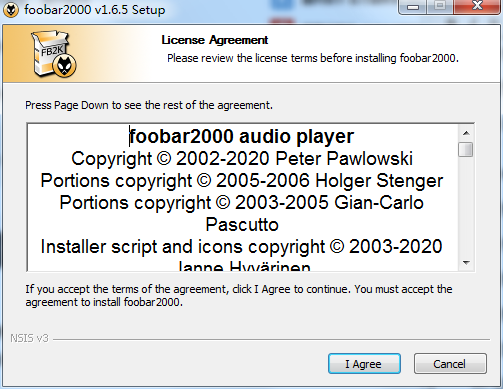Click the word Pascutto in license text
503x389 pixels.
pyautogui.click(x=242, y=225)
